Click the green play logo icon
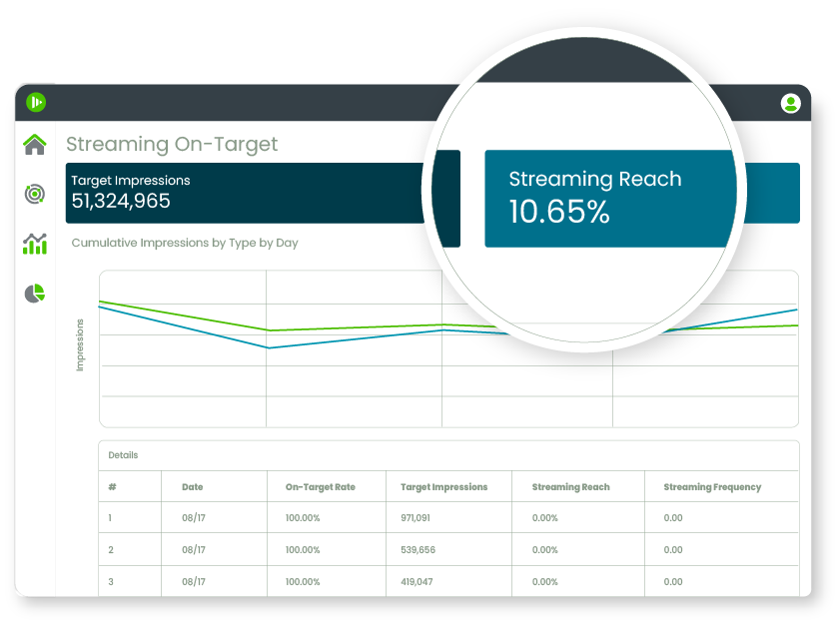Screen dimensions: 840x626 (37, 103)
